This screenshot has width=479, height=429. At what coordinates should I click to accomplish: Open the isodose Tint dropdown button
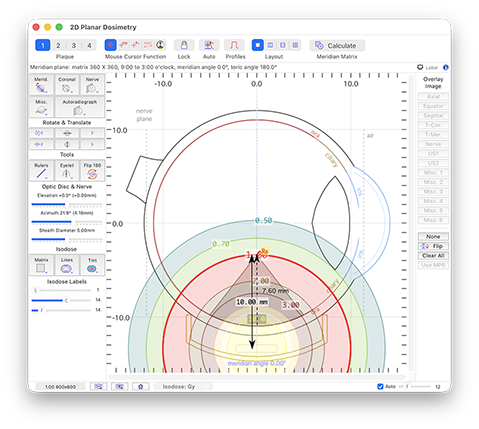[x=92, y=265]
